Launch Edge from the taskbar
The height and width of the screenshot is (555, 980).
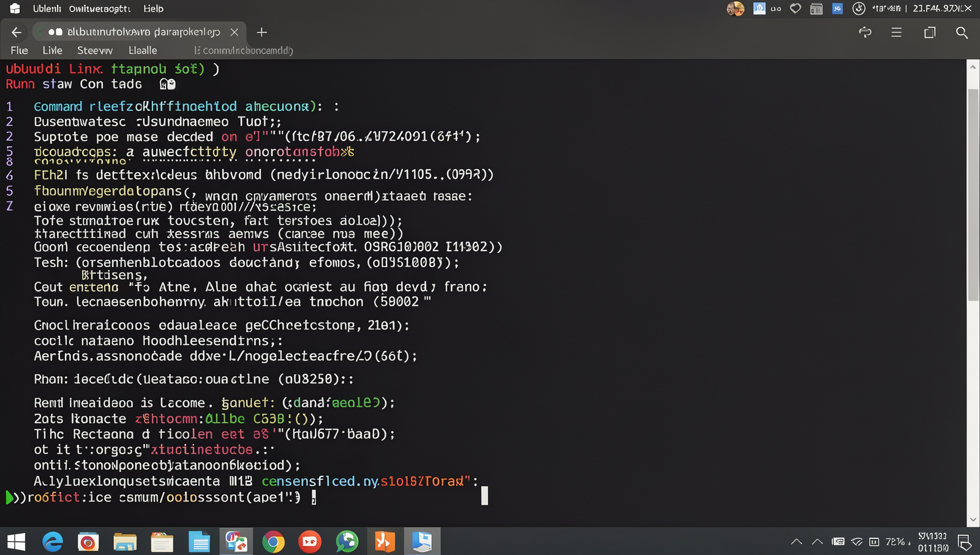click(x=53, y=542)
